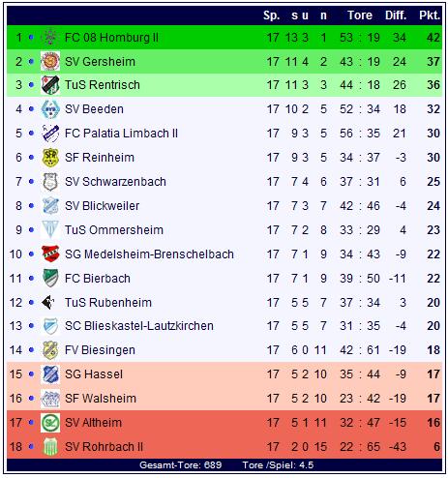
Task: Click the blue dot beside rank 4
Action: (x=31, y=109)
